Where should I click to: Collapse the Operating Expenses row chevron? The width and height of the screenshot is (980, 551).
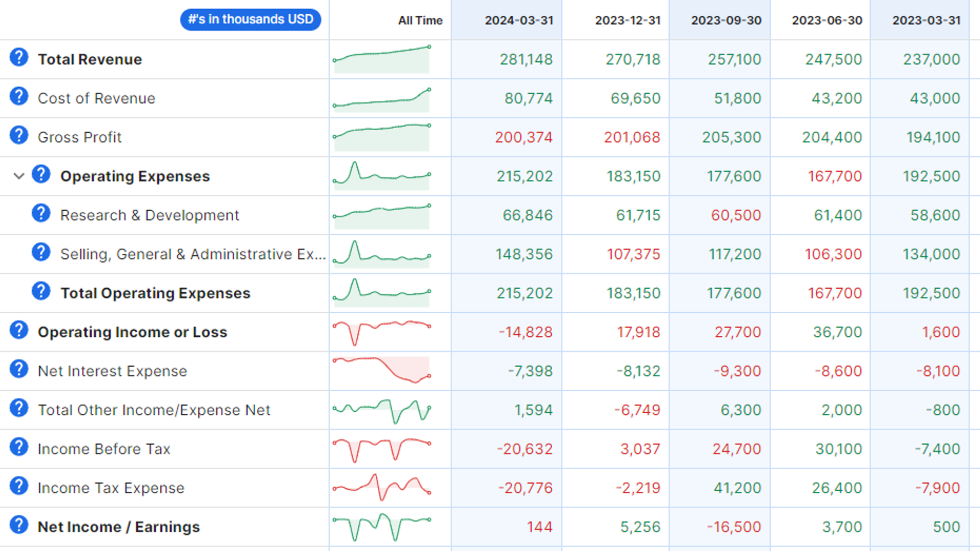[19, 176]
